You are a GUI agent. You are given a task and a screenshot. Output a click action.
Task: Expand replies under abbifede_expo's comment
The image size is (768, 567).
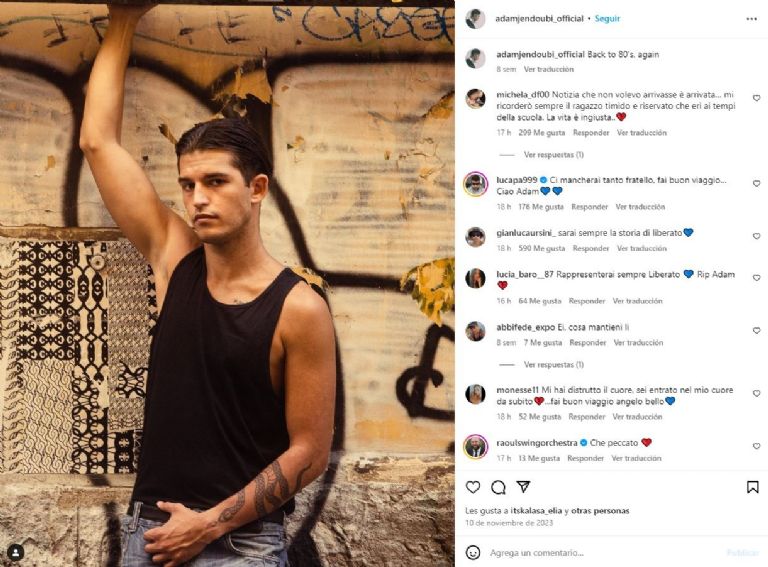click(x=553, y=365)
